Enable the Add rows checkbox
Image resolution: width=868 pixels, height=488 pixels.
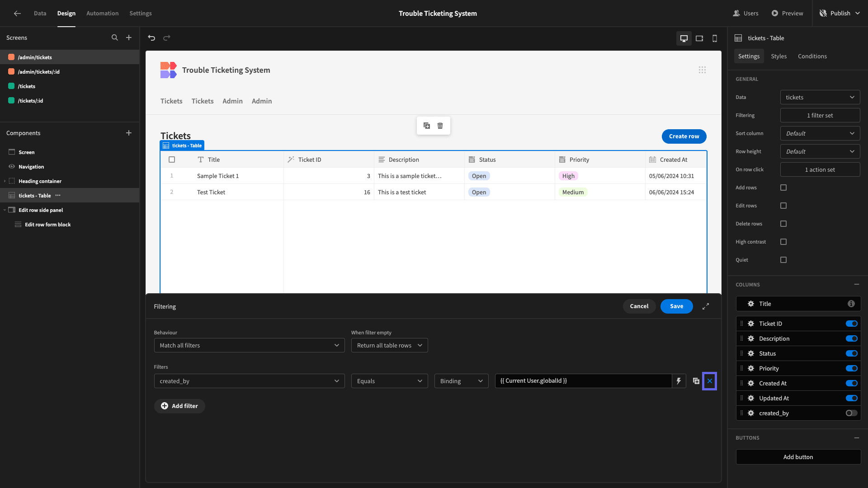click(x=783, y=188)
